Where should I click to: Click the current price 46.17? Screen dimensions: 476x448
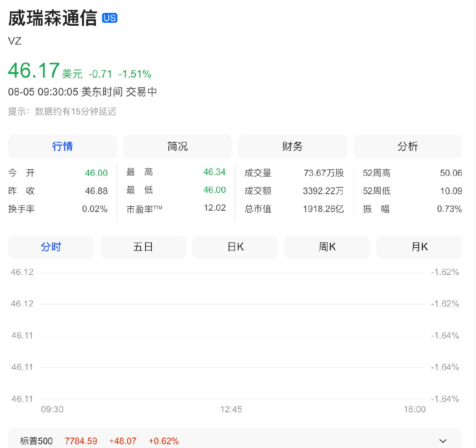(x=34, y=71)
